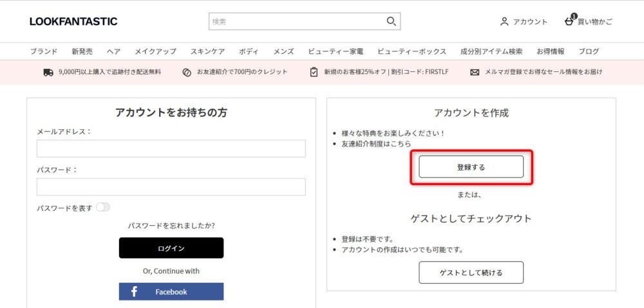Click the friend referral credit icon
This screenshot has width=644, height=308.
point(187,72)
